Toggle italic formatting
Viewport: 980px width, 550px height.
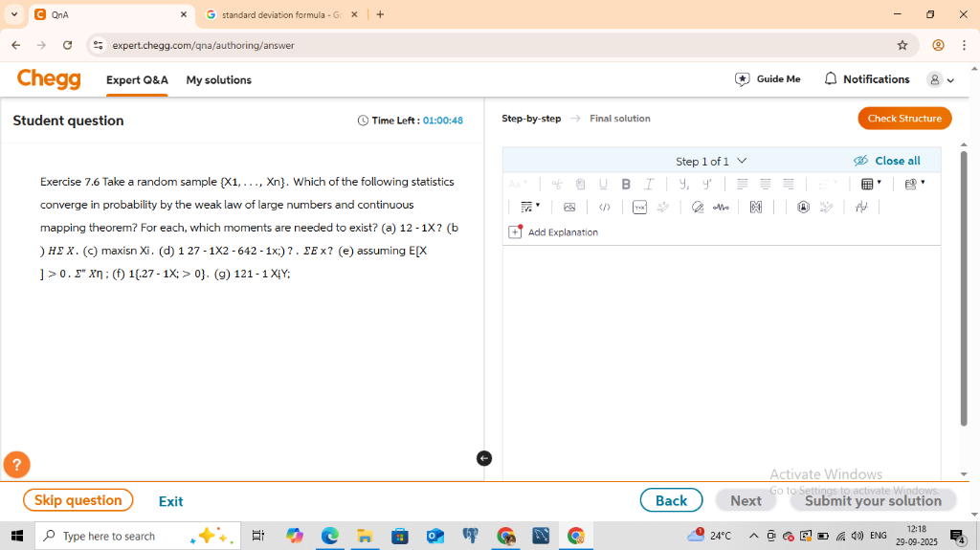pyautogui.click(x=649, y=184)
